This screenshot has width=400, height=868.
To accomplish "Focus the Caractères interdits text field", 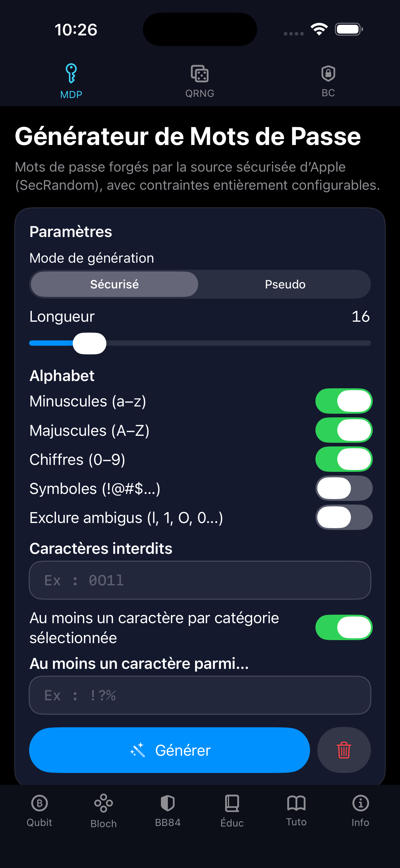I will click(x=200, y=580).
